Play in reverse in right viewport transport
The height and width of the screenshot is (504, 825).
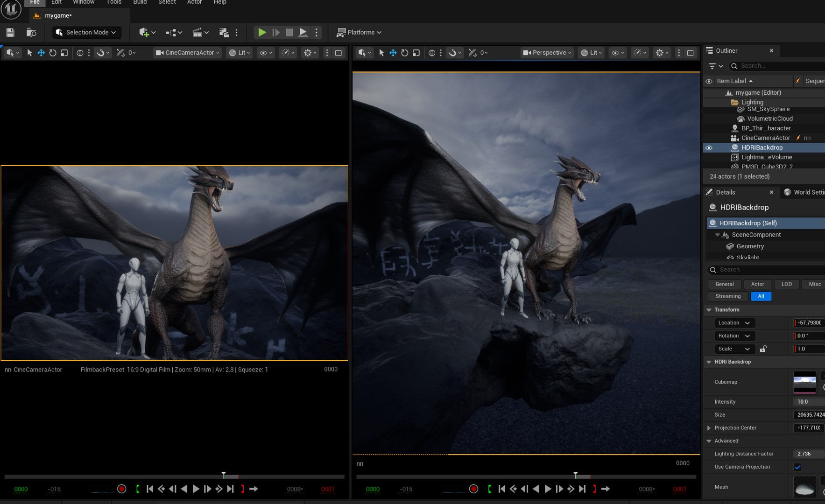tap(536, 489)
